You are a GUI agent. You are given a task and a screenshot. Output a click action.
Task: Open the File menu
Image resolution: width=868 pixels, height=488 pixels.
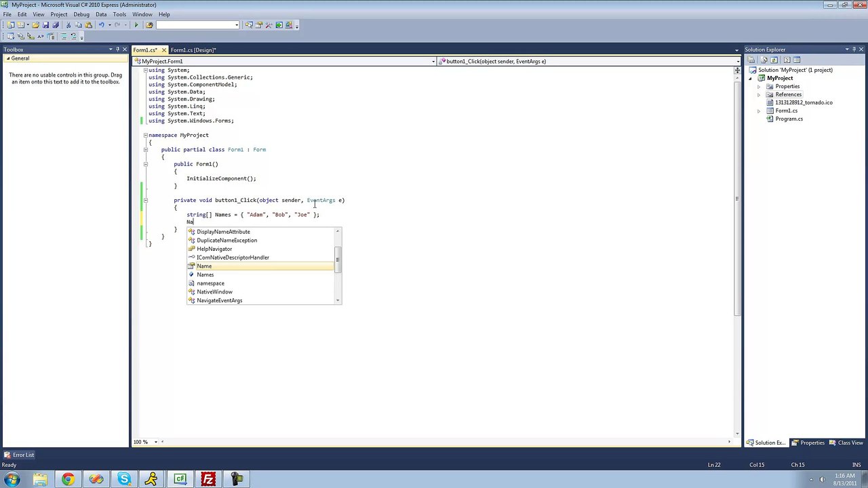[x=7, y=14]
